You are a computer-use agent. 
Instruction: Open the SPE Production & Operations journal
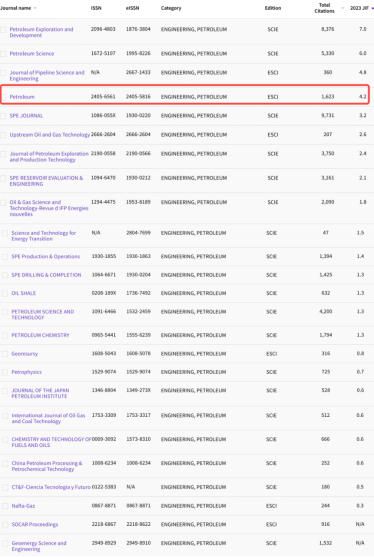point(45,256)
